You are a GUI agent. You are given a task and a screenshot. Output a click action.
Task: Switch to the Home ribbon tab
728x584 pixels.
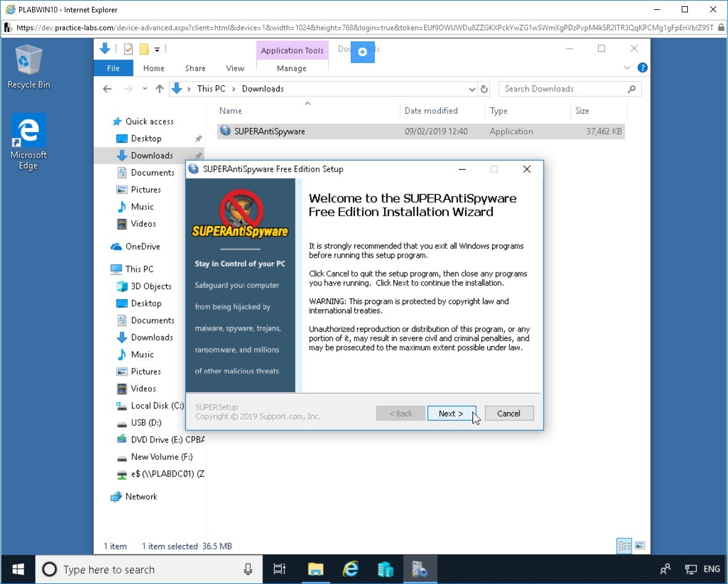coord(154,69)
